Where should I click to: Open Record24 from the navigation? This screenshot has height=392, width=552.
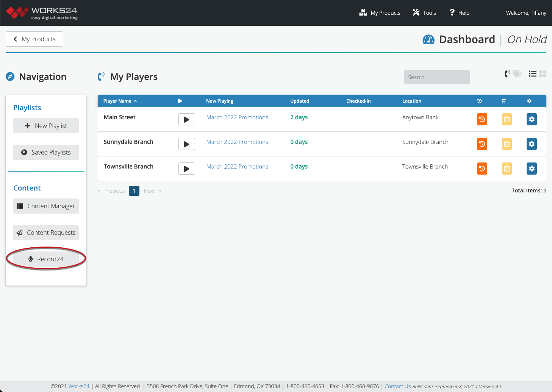(46, 259)
